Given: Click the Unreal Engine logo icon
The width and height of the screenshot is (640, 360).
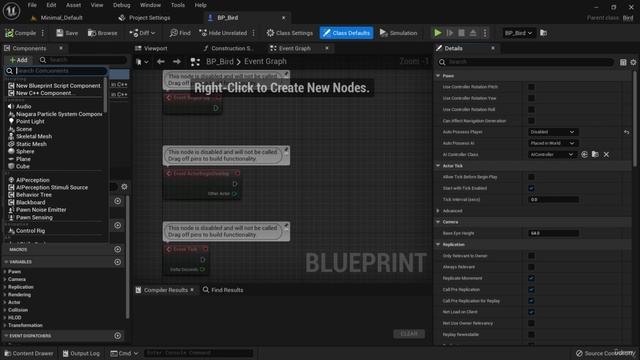Looking at the screenshot, I should [11, 11].
